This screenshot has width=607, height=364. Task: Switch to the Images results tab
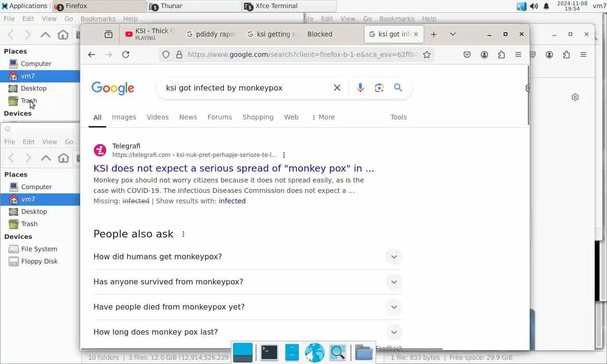[x=124, y=117]
